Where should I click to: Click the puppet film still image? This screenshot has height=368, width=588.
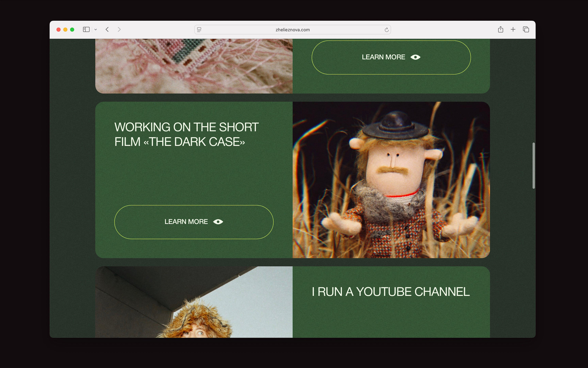click(x=391, y=180)
